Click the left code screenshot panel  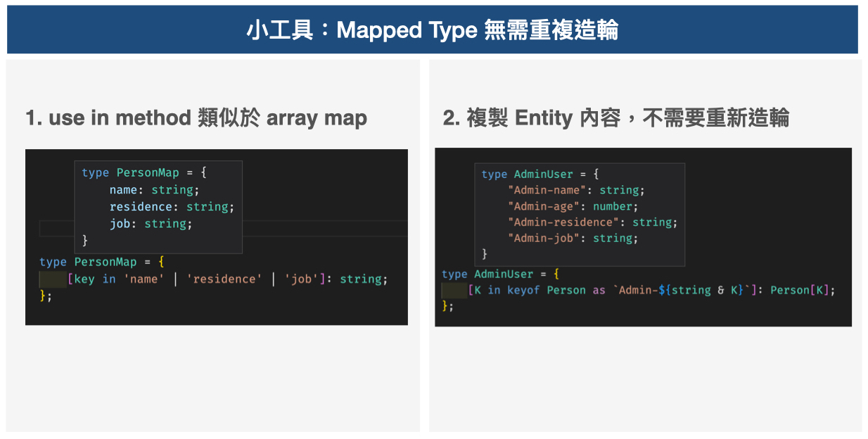pos(217,236)
